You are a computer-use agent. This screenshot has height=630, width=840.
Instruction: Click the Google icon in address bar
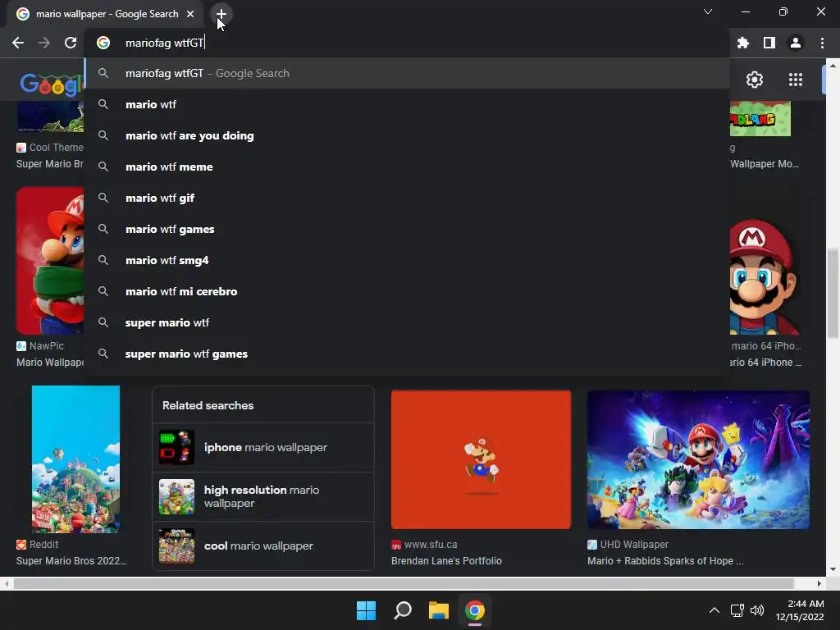pos(103,43)
